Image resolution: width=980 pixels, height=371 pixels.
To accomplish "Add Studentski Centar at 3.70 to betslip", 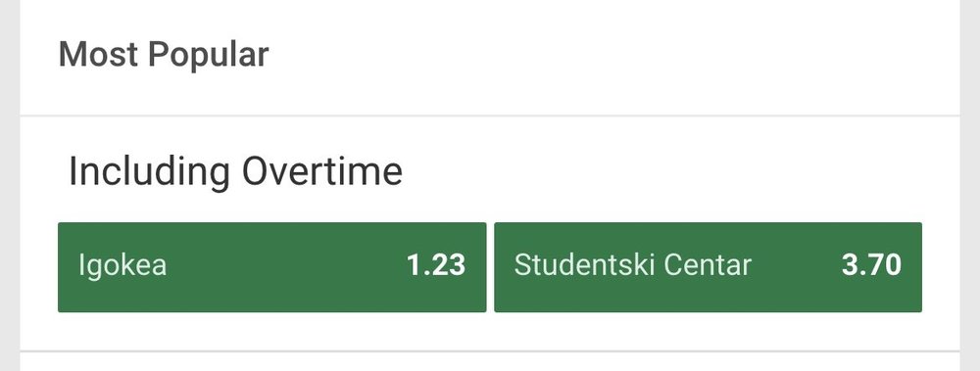I will pos(709,266).
